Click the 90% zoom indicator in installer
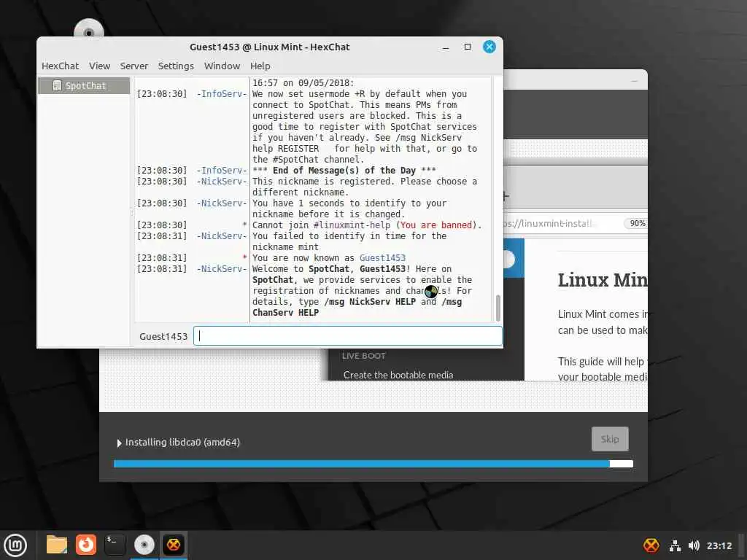The width and height of the screenshot is (747, 560). [x=637, y=223]
